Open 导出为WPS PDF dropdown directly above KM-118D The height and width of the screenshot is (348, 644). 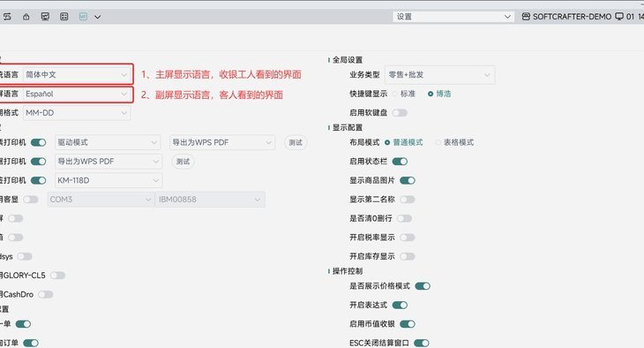[x=109, y=162]
